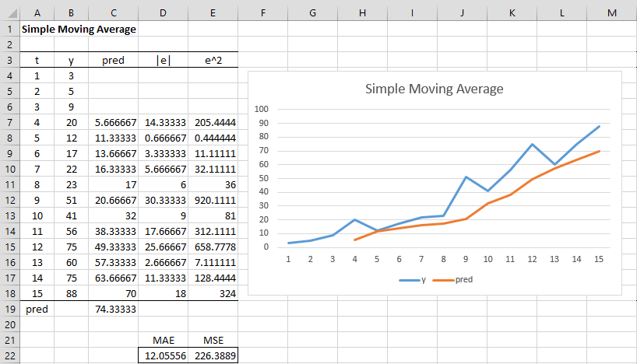Select column H header

pos(362,13)
